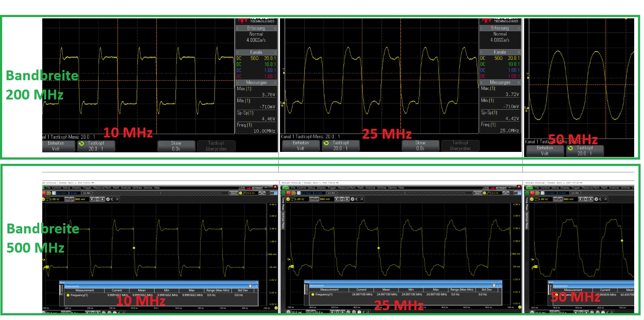
Task: Open Time Meas vertical tab in 25 MHz window
Action: [283, 204]
